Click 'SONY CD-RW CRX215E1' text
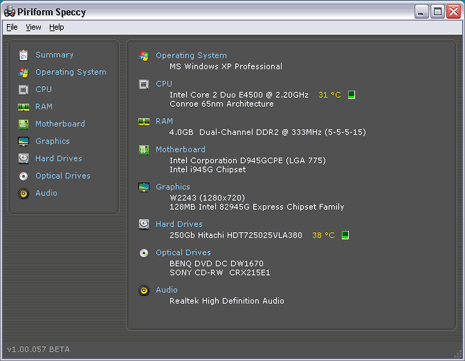Image resolution: width=465 pixels, height=361 pixels. click(x=220, y=273)
